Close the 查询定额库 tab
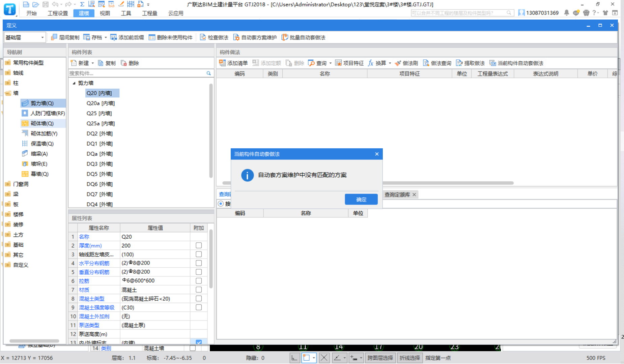 pyautogui.click(x=414, y=194)
